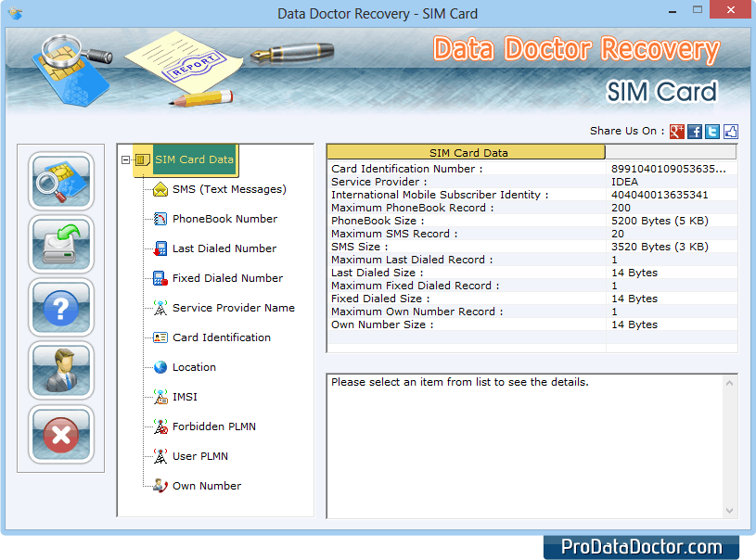
Task: Click the value 899104010905363S...
Action: (x=668, y=169)
